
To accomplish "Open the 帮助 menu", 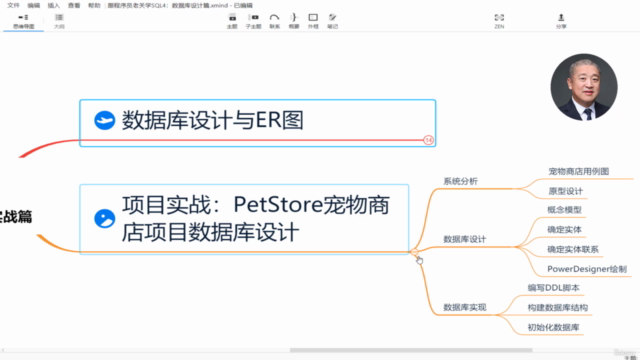I will click(94, 5).
